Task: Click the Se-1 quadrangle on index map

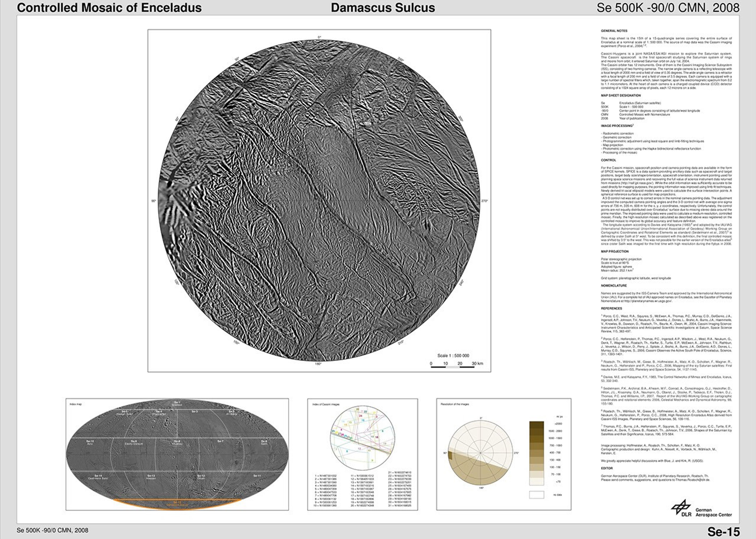Action: [x=177, y=404]
